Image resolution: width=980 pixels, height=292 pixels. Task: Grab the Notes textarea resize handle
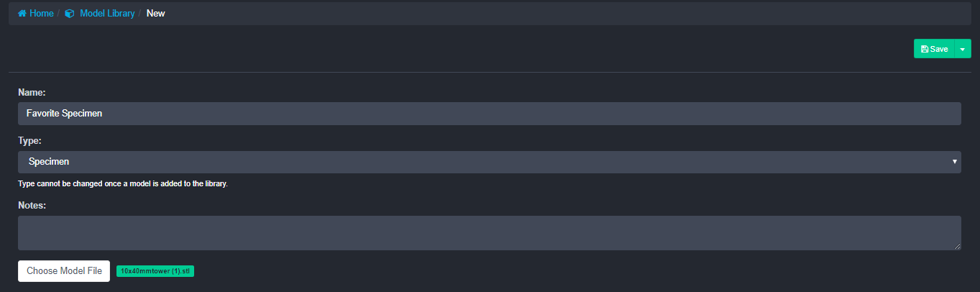coord(957,247)
